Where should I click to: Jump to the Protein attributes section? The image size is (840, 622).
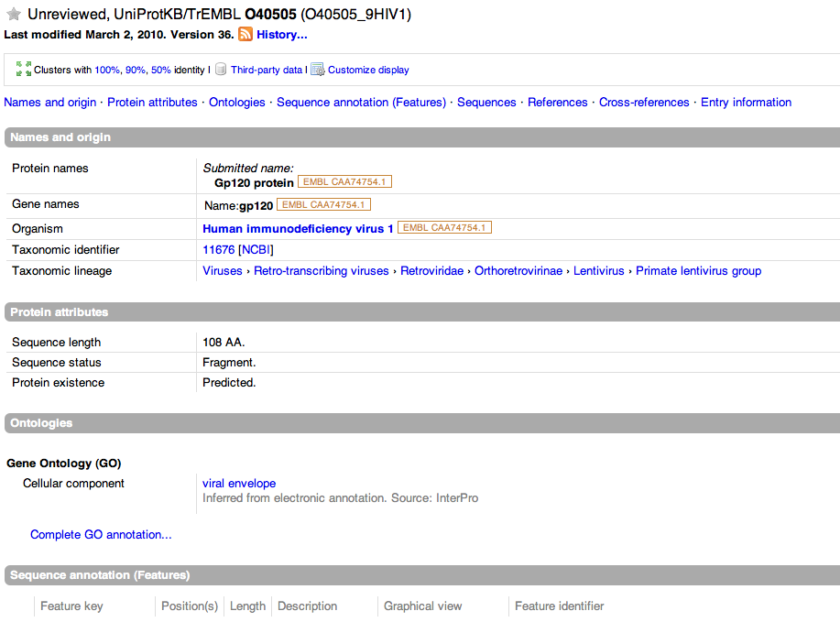152,103
